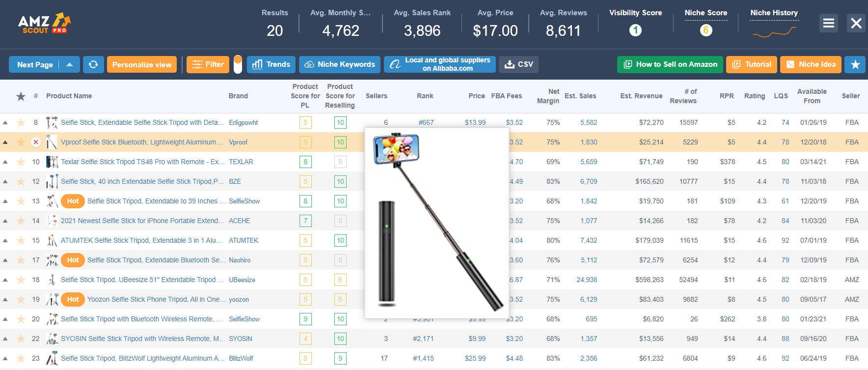Click the Visibility Score 1 badge

pyautogui.click(x=635, y=30)
